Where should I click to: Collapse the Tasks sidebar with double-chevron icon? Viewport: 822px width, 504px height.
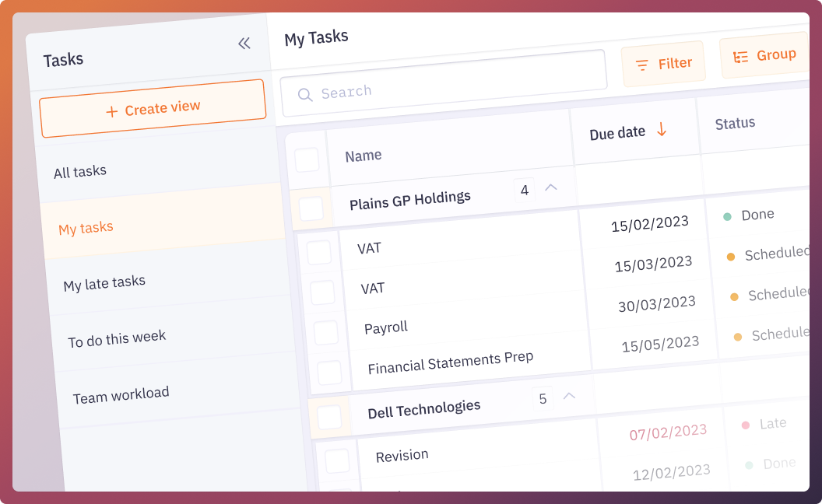tap(244, 44)
